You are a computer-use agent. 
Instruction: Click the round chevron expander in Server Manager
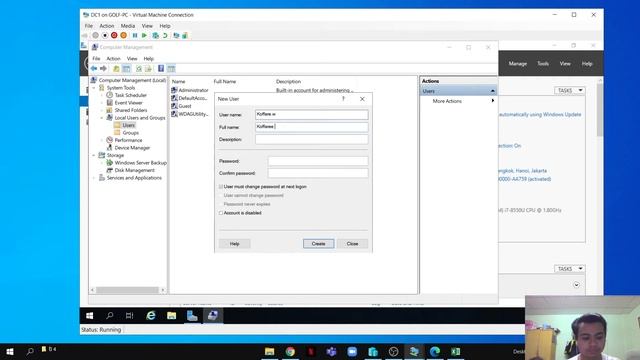coord(576,285)
